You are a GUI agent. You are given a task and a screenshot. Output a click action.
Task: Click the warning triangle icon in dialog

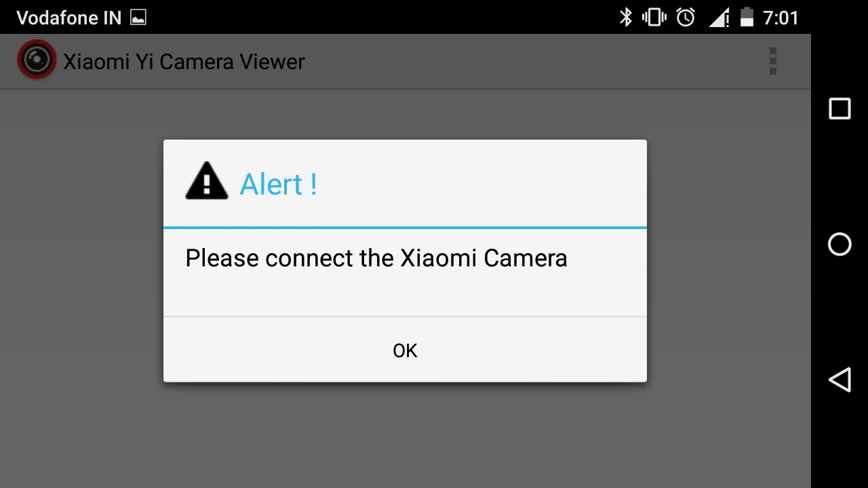207,181
